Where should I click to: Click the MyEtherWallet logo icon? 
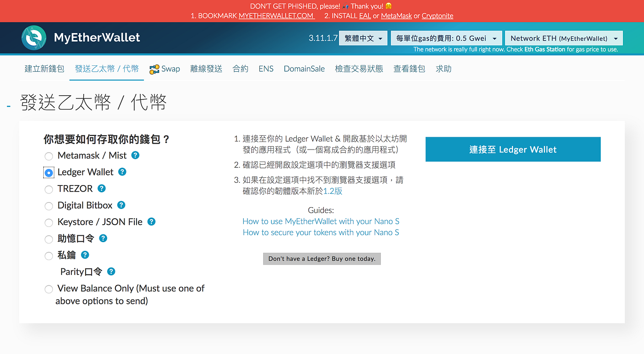coord(34,38)
